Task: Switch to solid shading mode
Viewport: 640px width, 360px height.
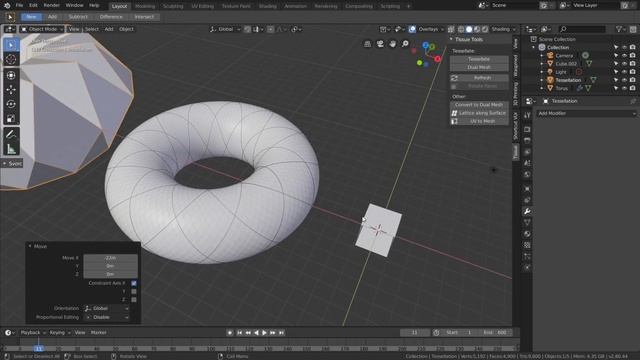Action: click(469, 29)
